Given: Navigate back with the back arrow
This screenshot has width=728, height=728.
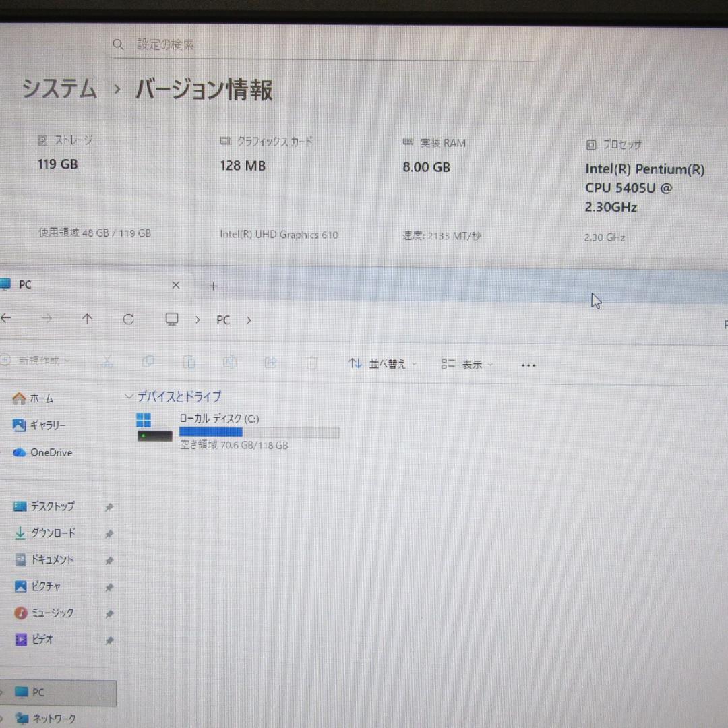Looking at the screenshot, I should click(6, 317).
